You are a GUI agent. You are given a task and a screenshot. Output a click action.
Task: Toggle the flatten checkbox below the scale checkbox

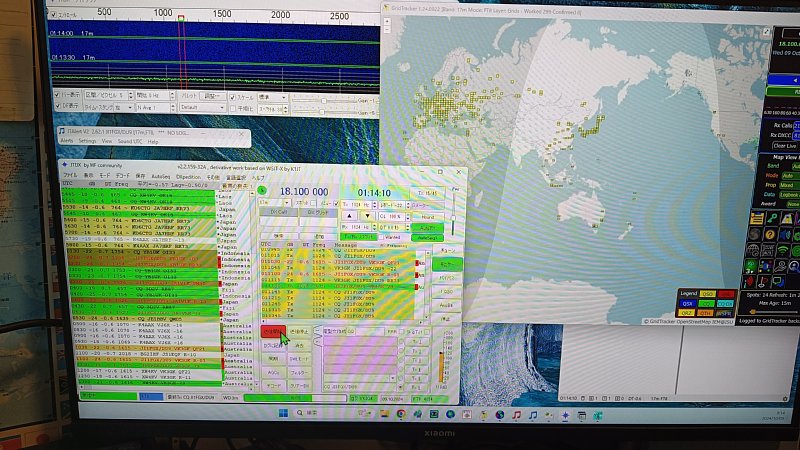pos(232,108)
